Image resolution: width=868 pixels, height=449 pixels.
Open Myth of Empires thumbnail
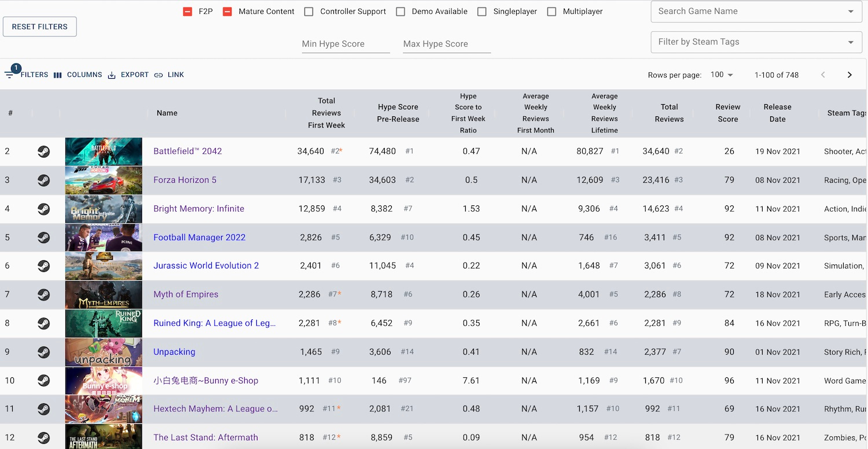pyautogui.click(x=104, y=295)
